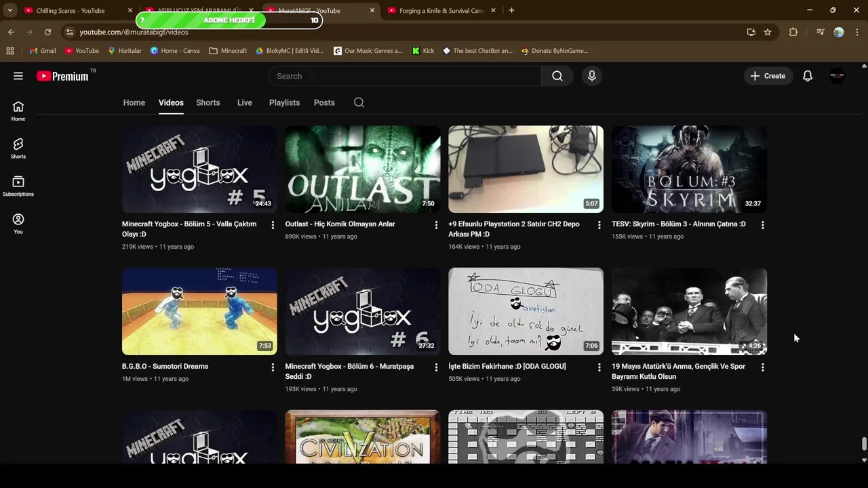Open the Kick bookmark
868x488 pixels.
pos(423,51)
